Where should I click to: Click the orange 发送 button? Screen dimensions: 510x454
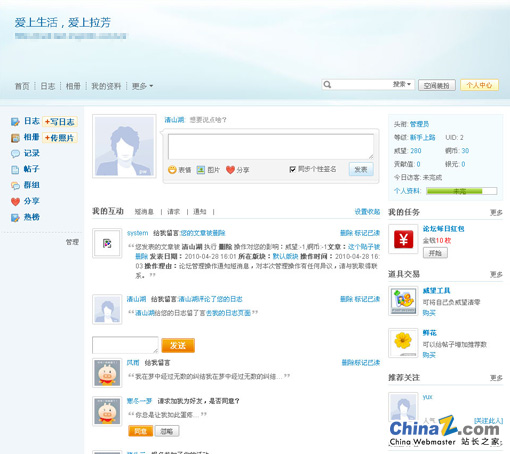[178, 345]
